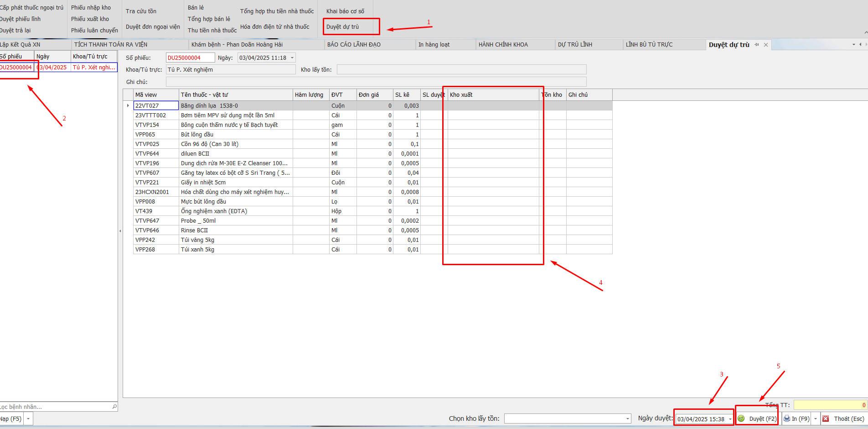Collapse the left panel using splitter arrow
Image resolution: width=868 pixels, height=429 pixels.
(120, 231)
